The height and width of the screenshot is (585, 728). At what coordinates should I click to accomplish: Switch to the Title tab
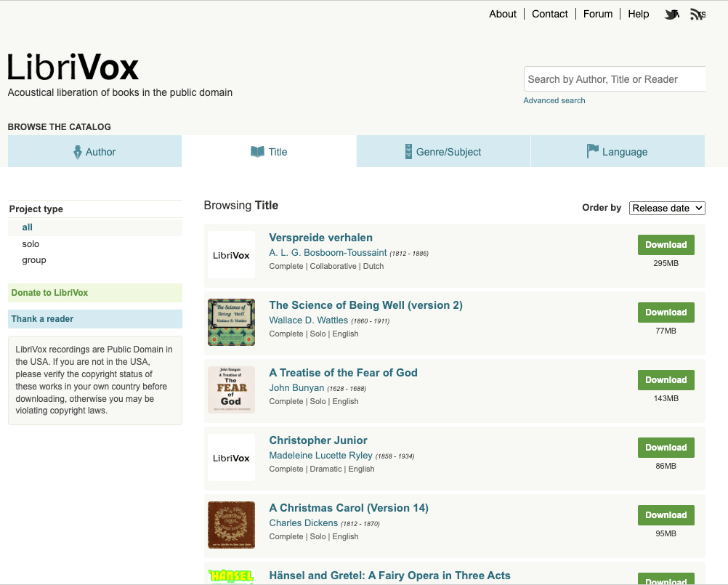pyautogui.click(x=270, y=151)
